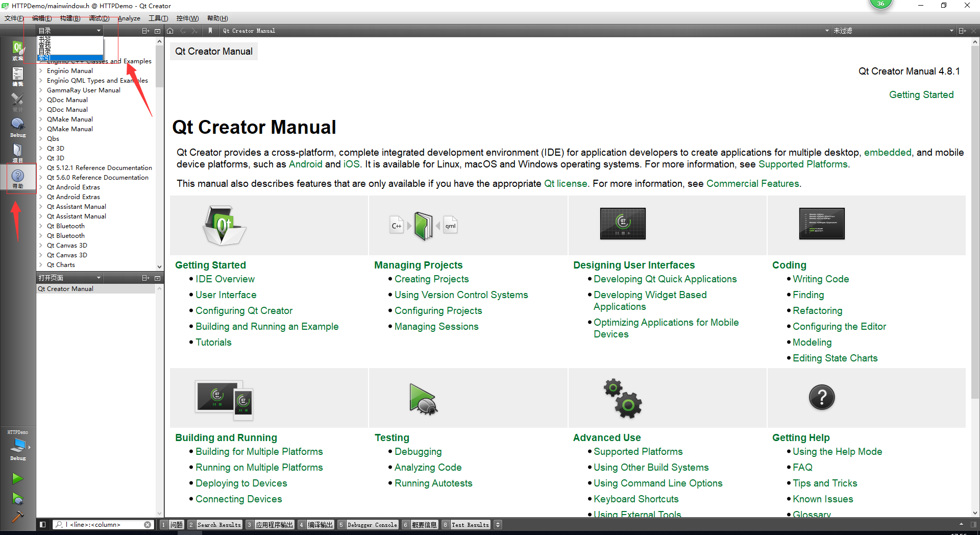Go to Help home page
This screenshot has width=980, height=535.
170,31
